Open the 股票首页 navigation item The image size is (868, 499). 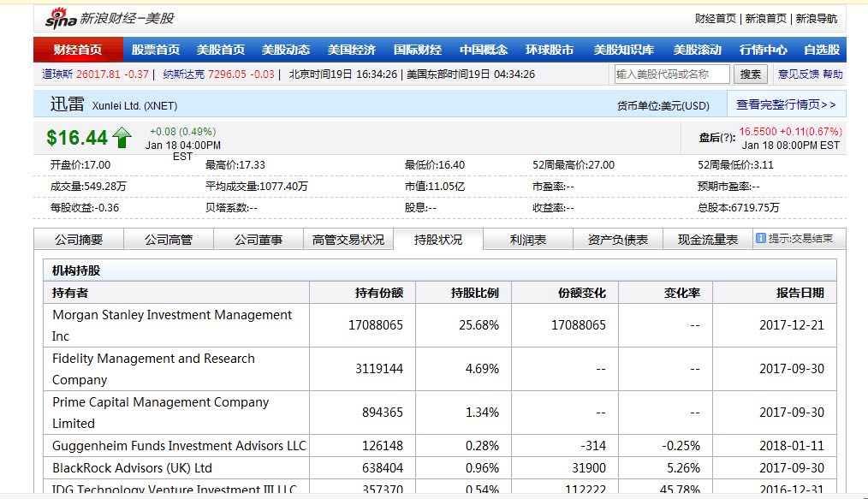(x=156, y=50)
